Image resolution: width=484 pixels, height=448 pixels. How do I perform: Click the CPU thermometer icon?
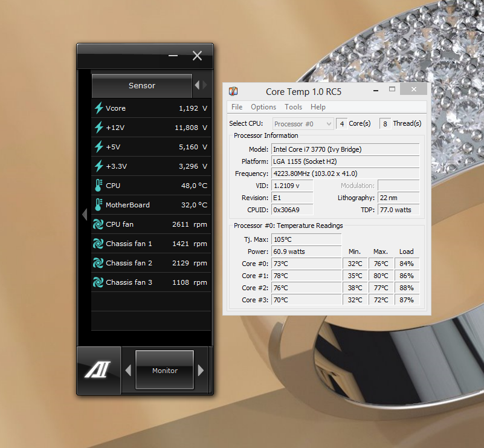98,186
